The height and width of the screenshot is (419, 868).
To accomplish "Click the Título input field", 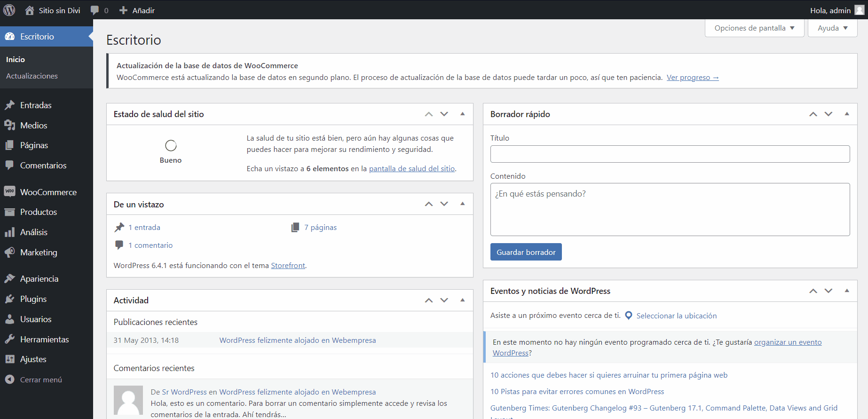I will click(x=670, y=154).
